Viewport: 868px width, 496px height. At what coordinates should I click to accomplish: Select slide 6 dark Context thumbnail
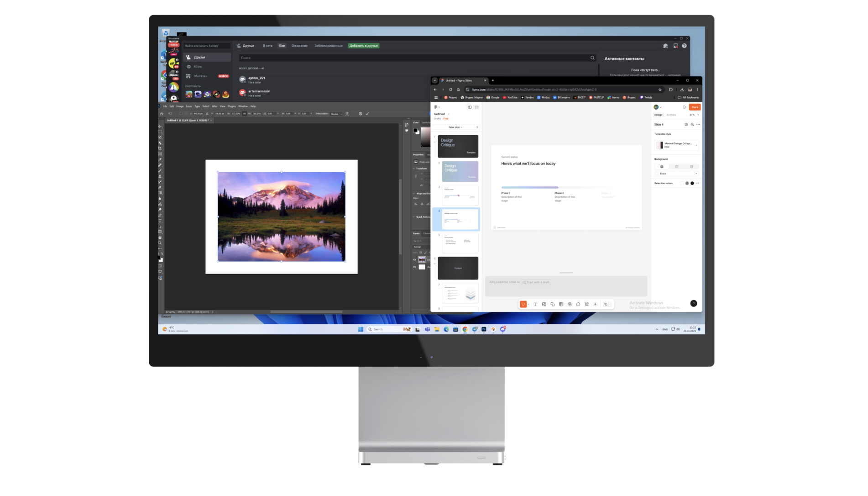pyautogui.click(x=458, y=268)
